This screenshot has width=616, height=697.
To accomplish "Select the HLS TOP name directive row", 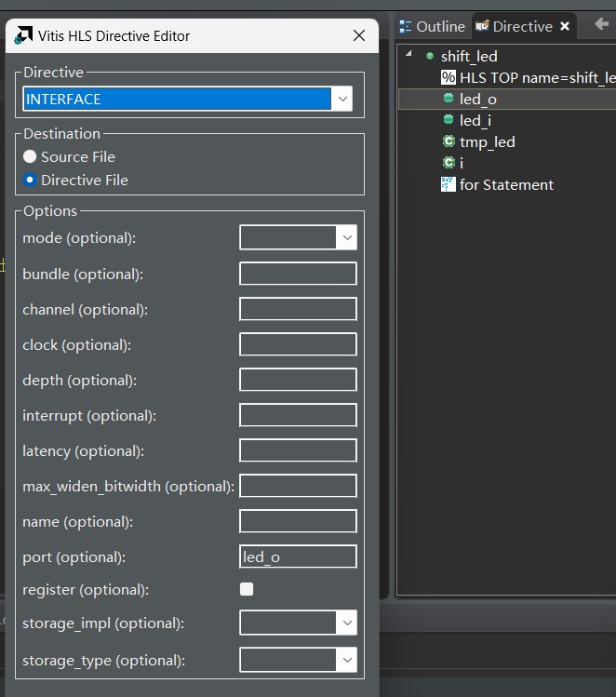I will (x=537, y=78).
